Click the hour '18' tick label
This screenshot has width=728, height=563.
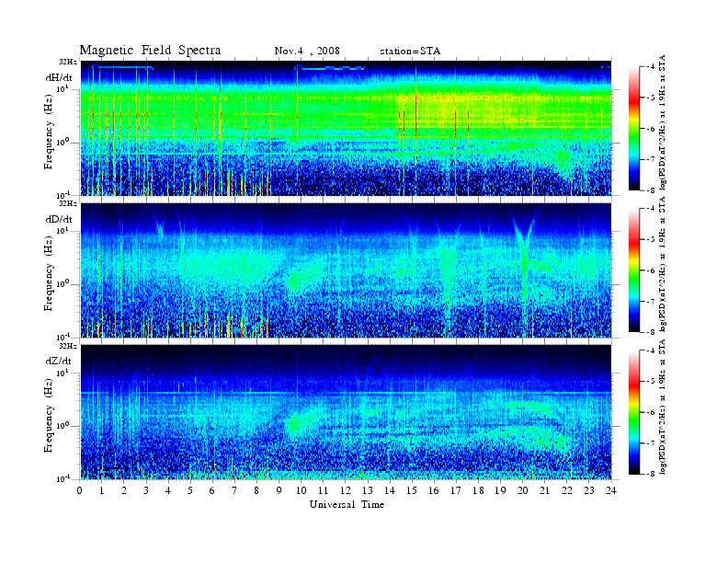[478, 490]
